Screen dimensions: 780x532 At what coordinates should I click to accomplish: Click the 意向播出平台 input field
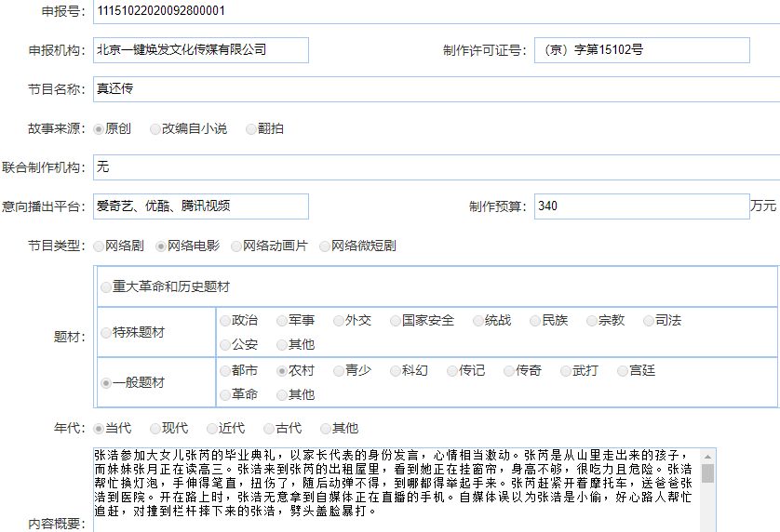click(201, 206)
